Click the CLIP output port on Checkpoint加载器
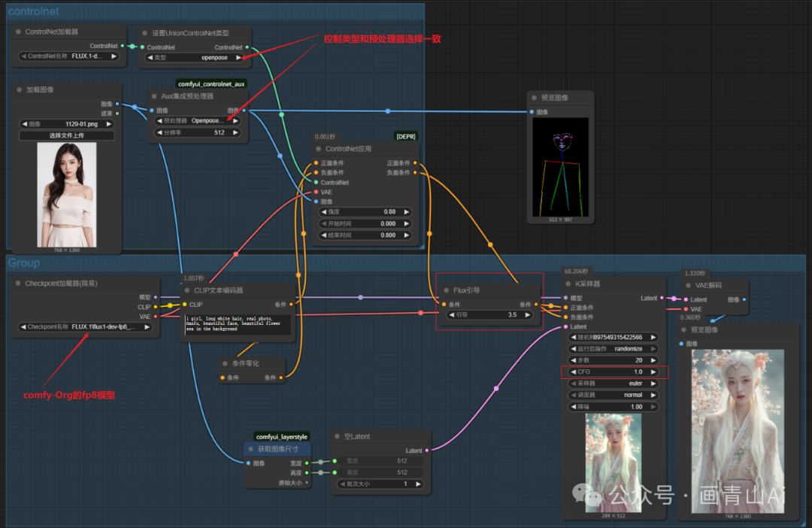Image resolution: width=812 pixels, height=528 pixels. pos(156,307)
